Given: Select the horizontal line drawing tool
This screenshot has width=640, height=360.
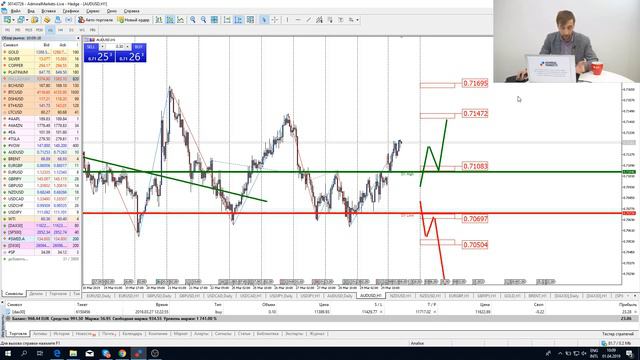Looking at the screenshot, I should click(298, 20).
